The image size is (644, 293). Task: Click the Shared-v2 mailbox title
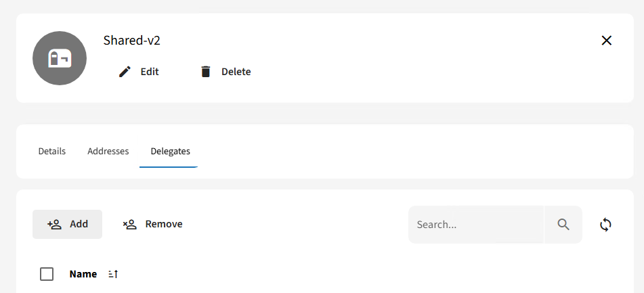point(132,41)
